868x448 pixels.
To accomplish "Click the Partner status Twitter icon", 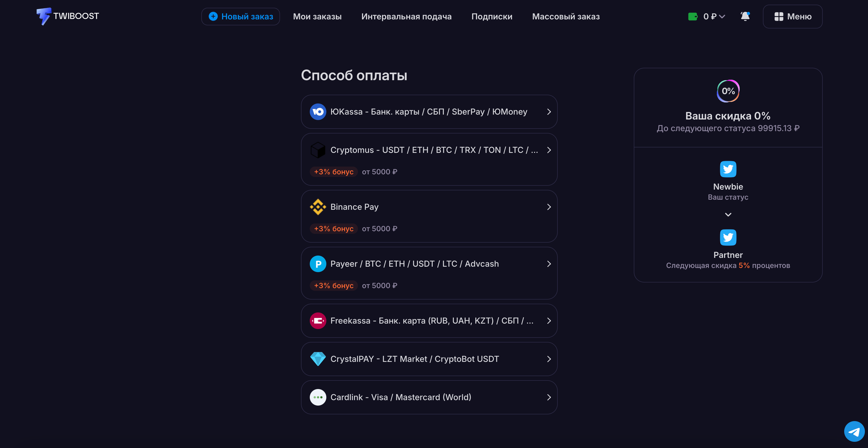I will coord(728,237).
